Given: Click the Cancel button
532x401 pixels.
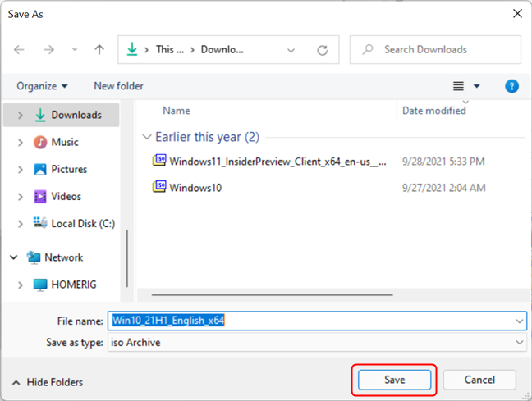Looking at the screenshot, I should 479,380.
